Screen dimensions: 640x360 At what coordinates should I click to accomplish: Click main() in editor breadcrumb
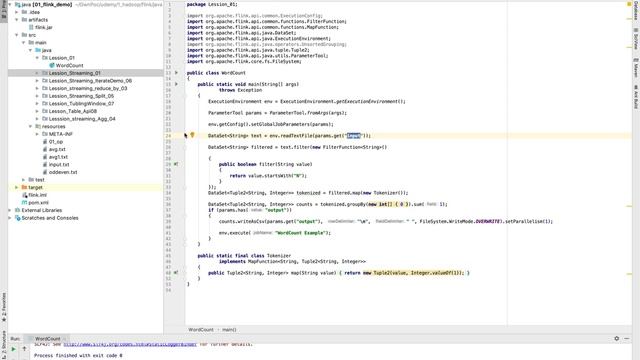click(229, 329)
